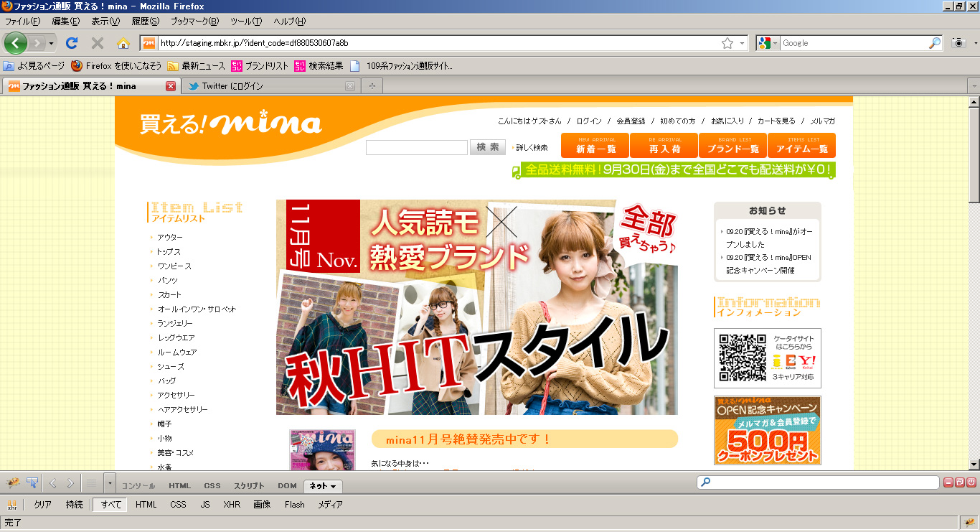Image resolution: width=980 pixels, height=532 pixels.
Task: Click the bookmark star in the URL bar
Action: click(x=727, y=43)
